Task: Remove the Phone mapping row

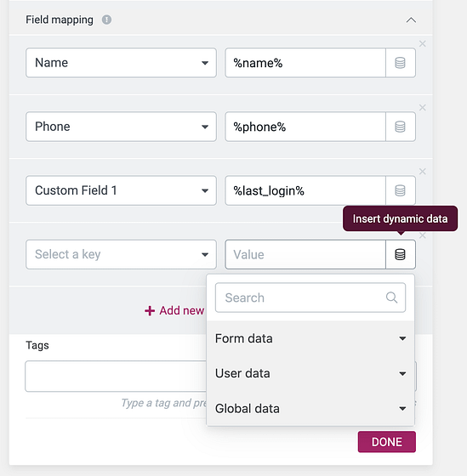Action: [422, 107]
